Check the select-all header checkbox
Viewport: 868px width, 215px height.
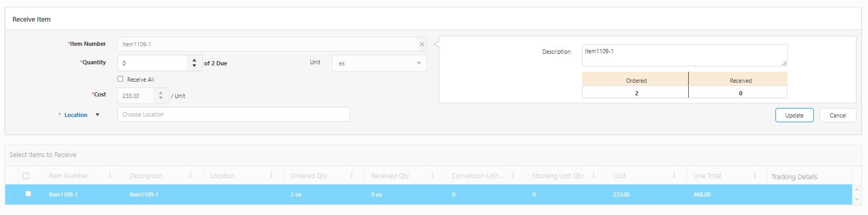point(26,176)
